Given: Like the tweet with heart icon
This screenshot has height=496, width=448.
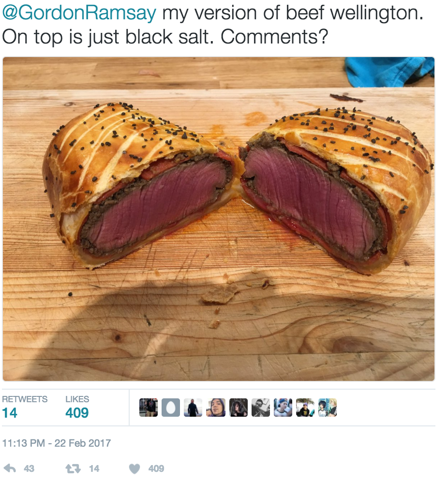Looking at the screenshot, I should (x=134, y=468).
